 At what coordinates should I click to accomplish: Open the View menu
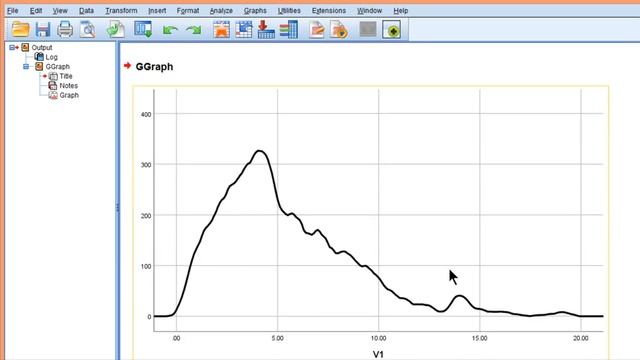click(60, 11)
